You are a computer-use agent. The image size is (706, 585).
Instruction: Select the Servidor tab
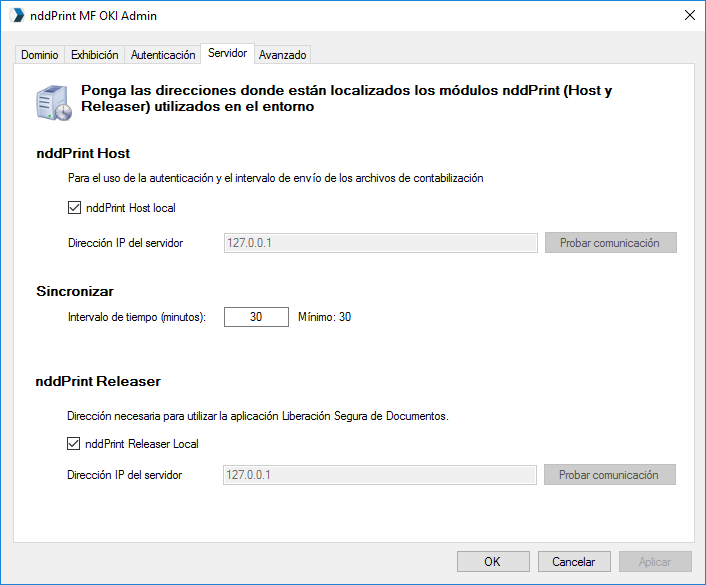tap(227, 53)
